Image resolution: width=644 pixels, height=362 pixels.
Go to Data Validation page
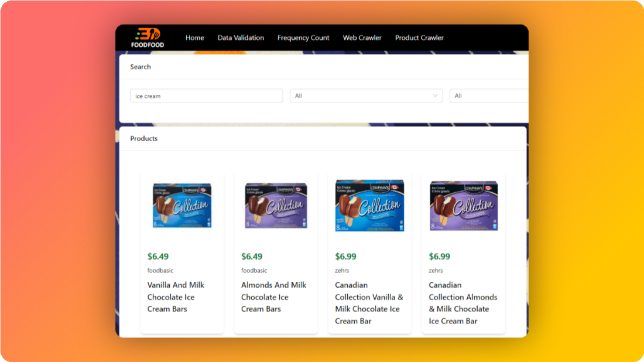[241, 37]
